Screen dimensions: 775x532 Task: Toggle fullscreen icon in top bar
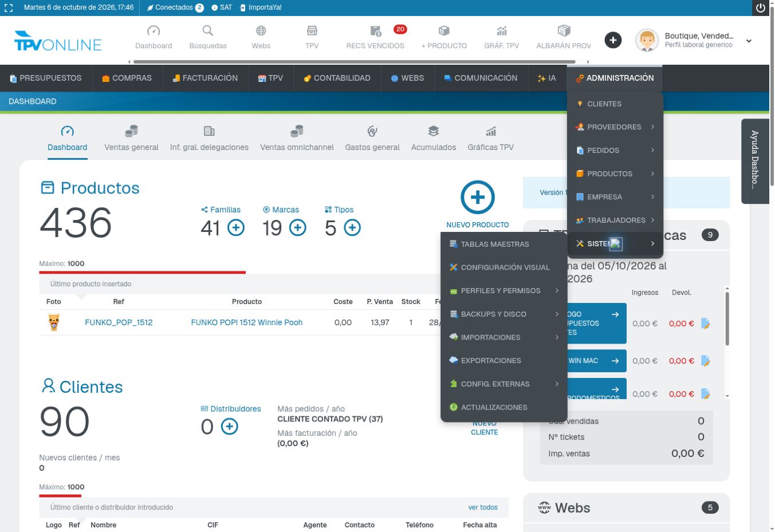9,8
